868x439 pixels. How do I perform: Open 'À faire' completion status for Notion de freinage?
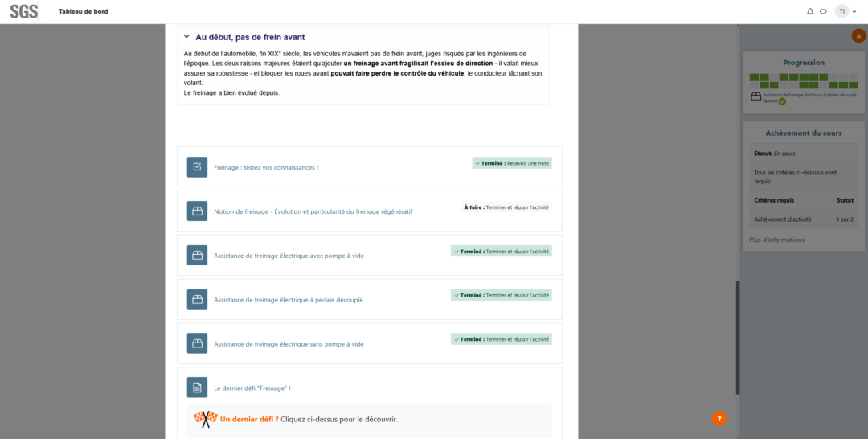click(506, 207)
